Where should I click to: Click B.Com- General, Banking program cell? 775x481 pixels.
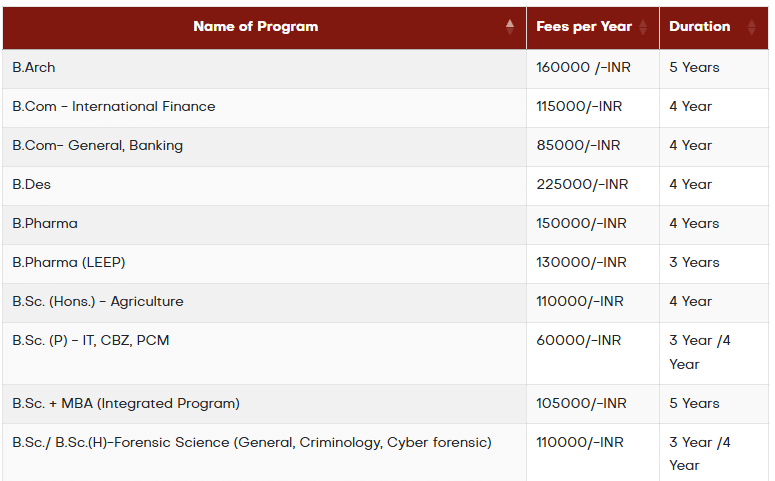point(98,146)
